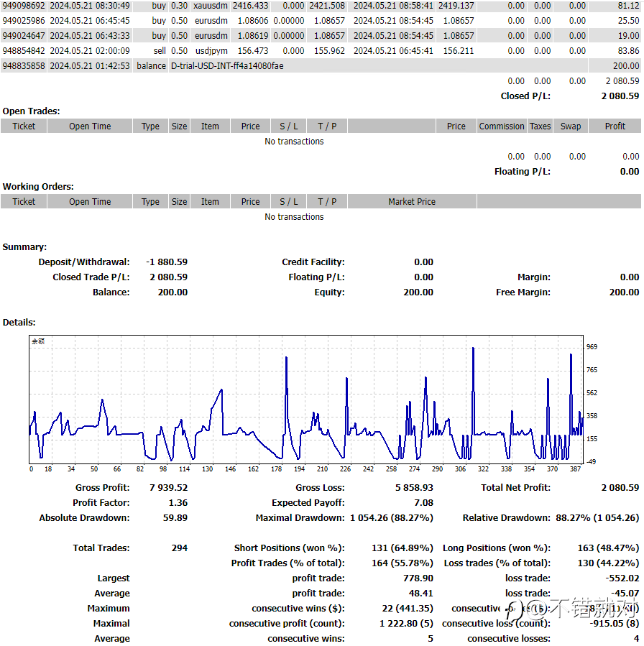Click Short Positions value 131 (64.89%)
The height and width of the screenshot is (646, 644).
[x=402, y=548]
